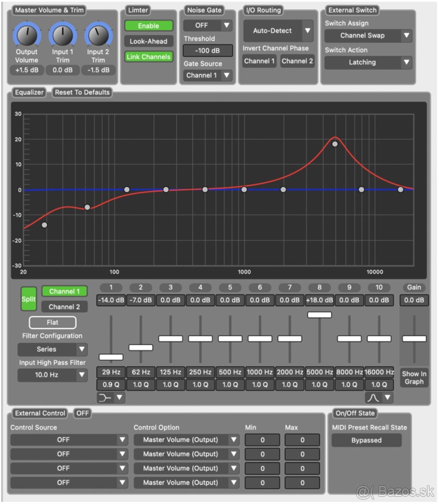This screenshot has width=439, height=504.
Task: Open the Noise Gate OFF dropdown
Action: click(x=208, y=25)
